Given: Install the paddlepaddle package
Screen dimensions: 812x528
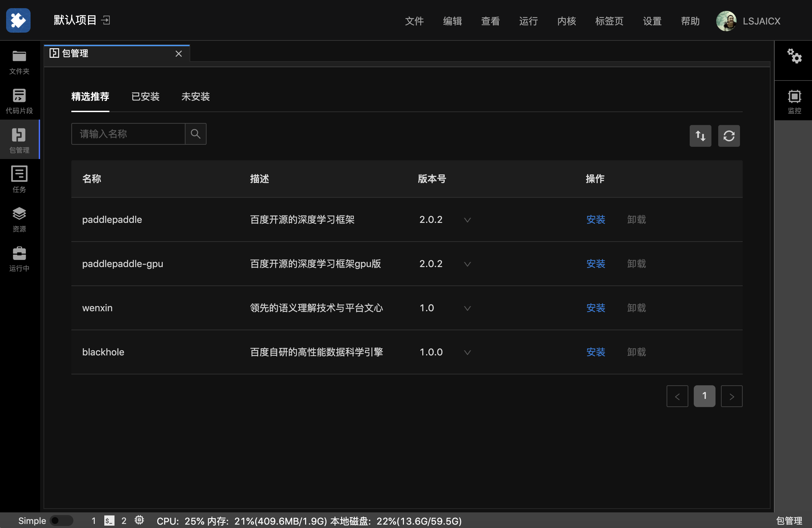Looking at the screenshot, I should click(x=596, y=219).
